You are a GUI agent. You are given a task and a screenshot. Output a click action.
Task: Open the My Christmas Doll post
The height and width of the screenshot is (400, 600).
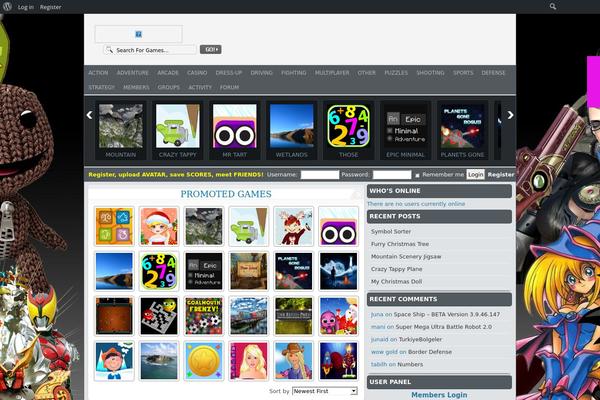pos(396,282)
